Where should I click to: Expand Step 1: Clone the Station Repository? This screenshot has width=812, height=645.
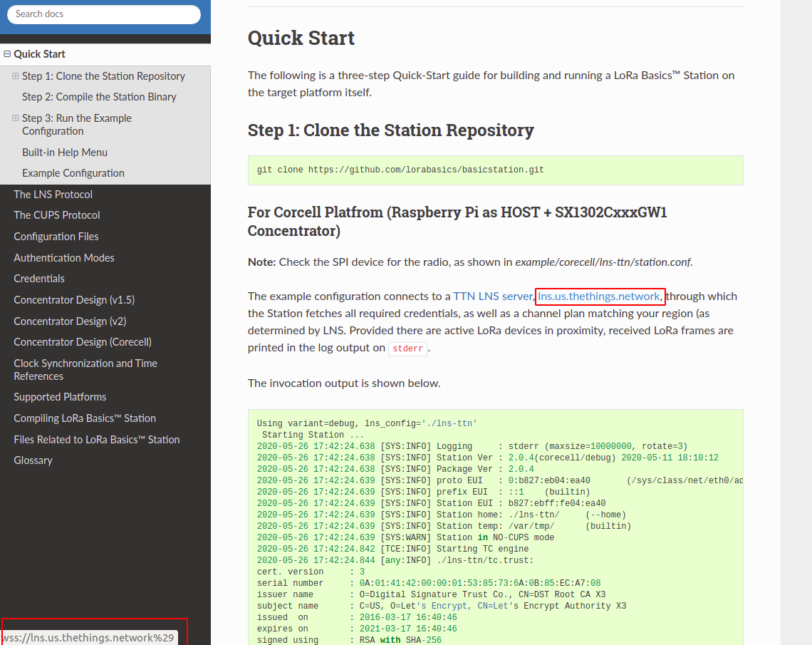tap(14, 76)
